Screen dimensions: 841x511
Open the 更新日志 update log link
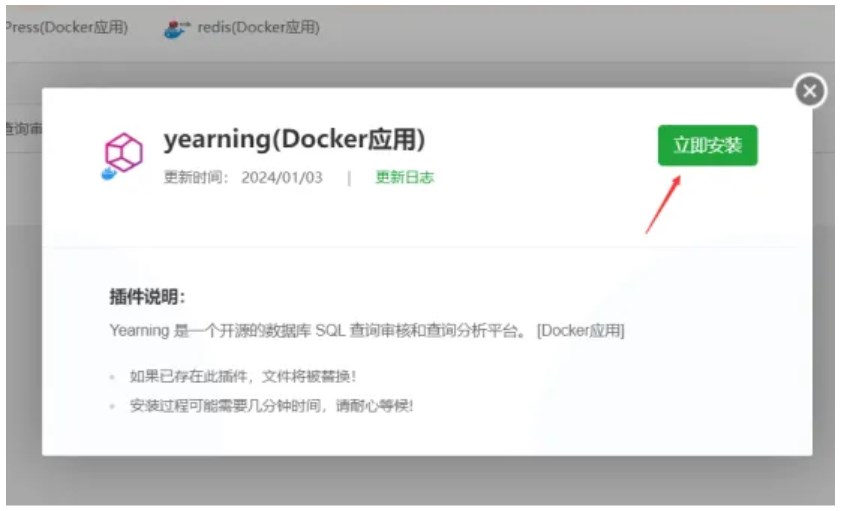[404, 177]
